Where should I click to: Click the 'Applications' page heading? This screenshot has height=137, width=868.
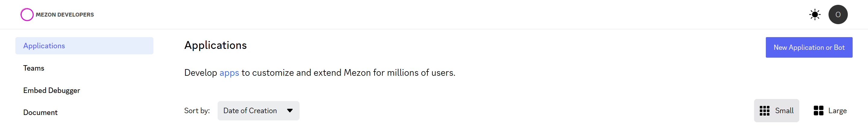pyautogui.click(x=215, y=46)
